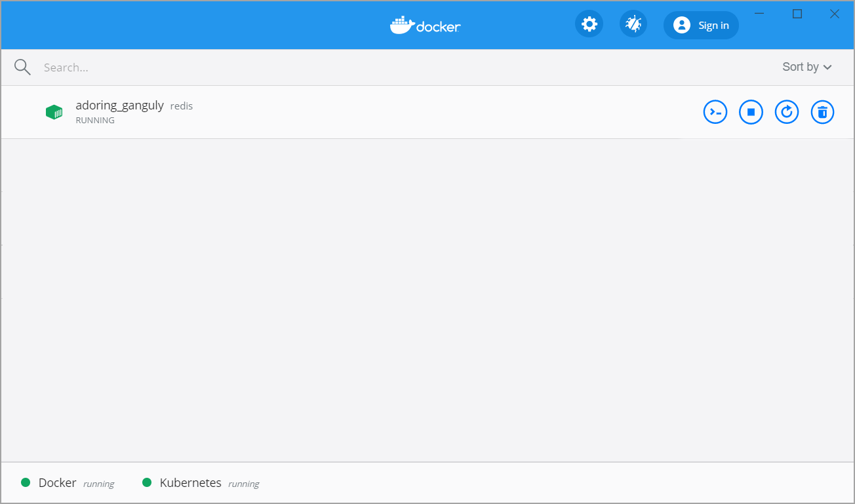The height and width of the screenshot is (504, 855).
Task: Select the Docker label in the status bar
Action: click(58, 483)
